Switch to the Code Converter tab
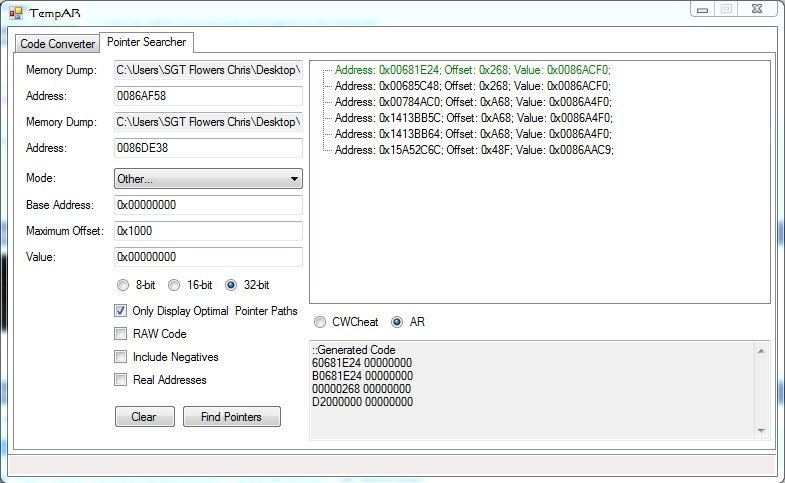 click(x=57, y=44)
